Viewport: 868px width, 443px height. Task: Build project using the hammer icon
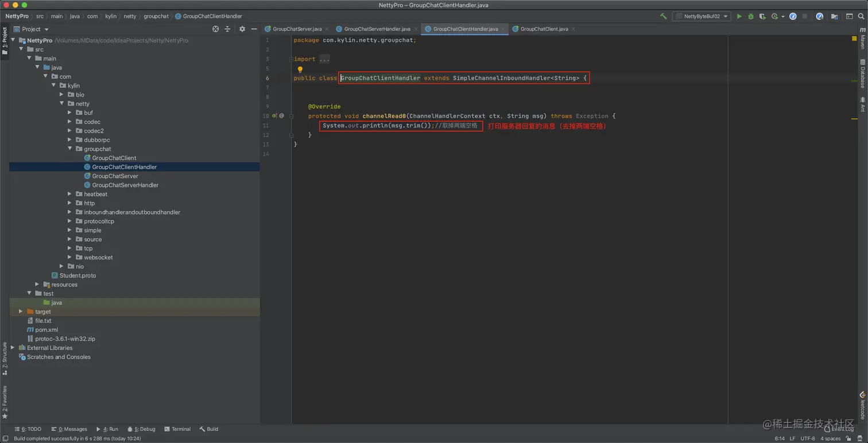(x=663, y=17)
